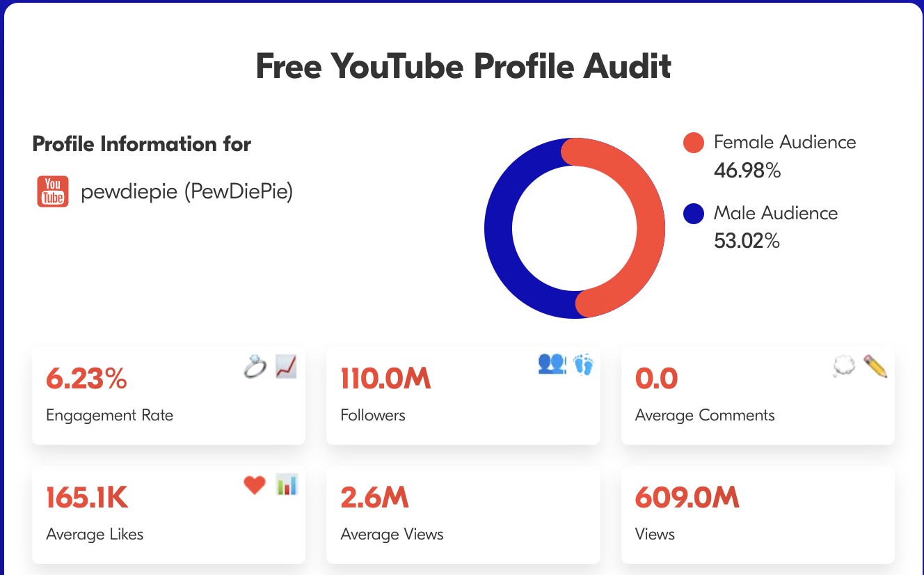Click the ring emoji on Engagement Rate card
The width and height of the screenshot is (924, 575).
(x=255, y=366)
